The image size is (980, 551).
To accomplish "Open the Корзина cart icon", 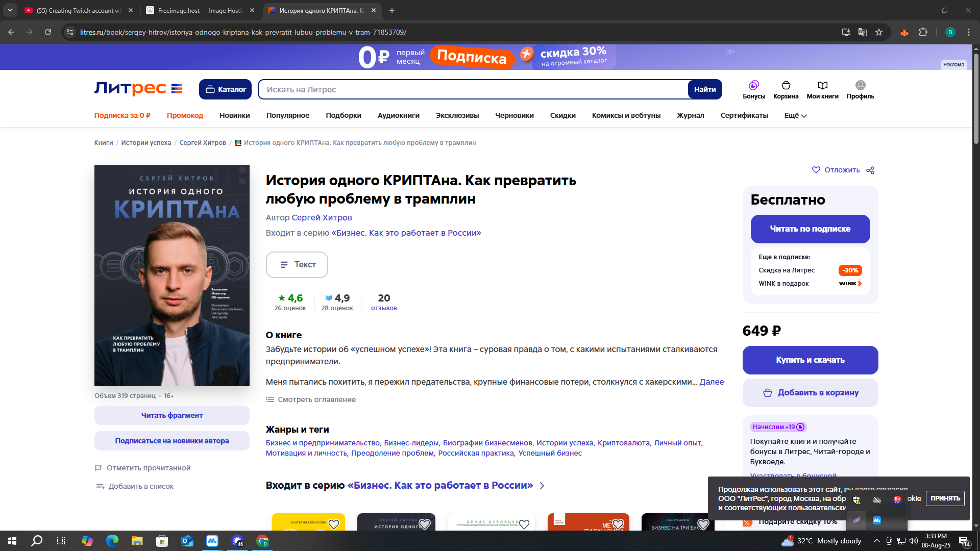I will point(786,89).
